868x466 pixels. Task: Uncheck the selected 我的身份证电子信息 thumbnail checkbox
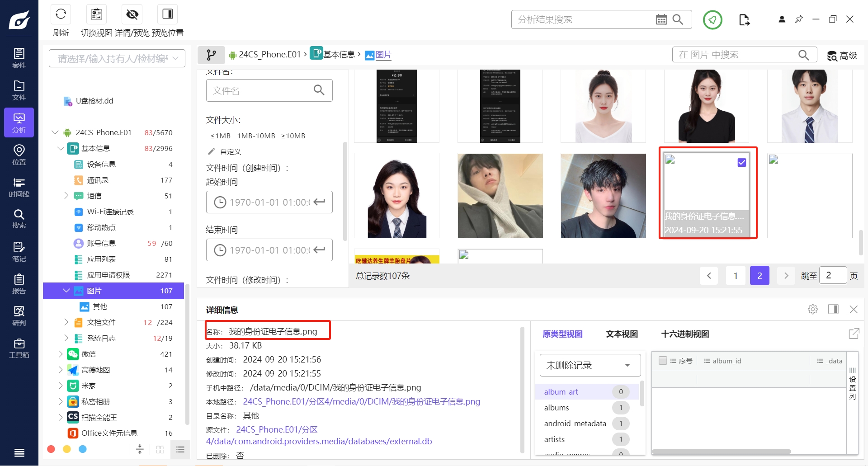pos(742,162)
